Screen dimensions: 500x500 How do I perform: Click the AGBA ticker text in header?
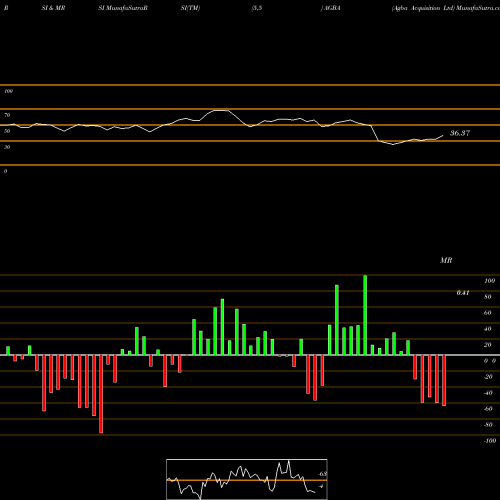point(332,8)
